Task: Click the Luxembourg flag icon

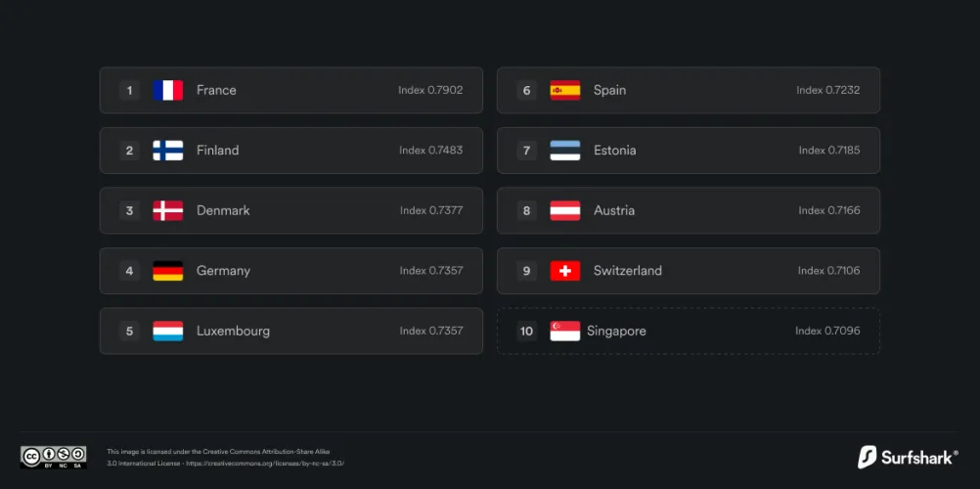Action: coord(167,332)
